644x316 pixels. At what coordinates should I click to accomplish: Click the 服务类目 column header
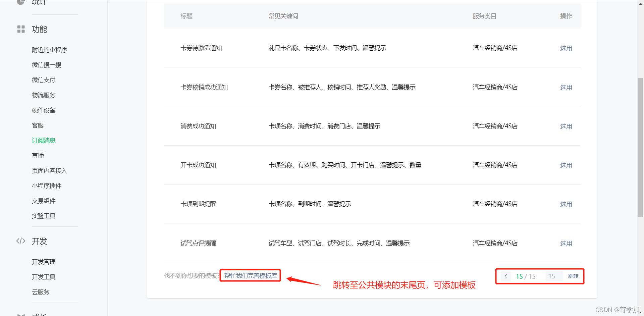pos(484,16)
